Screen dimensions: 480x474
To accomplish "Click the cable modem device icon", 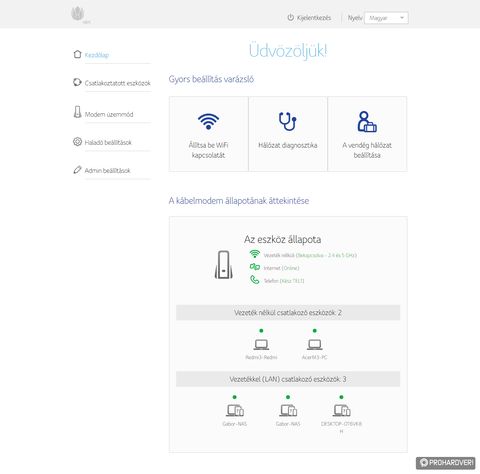I will 224,265.
